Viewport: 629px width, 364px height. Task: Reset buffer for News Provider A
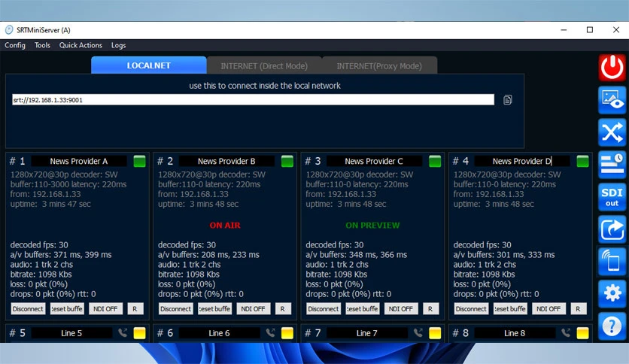[x=67, y=308]
